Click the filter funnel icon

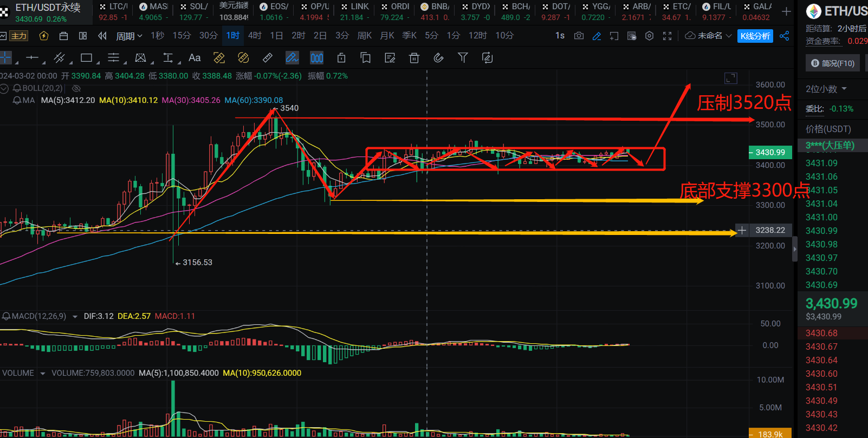463,58
